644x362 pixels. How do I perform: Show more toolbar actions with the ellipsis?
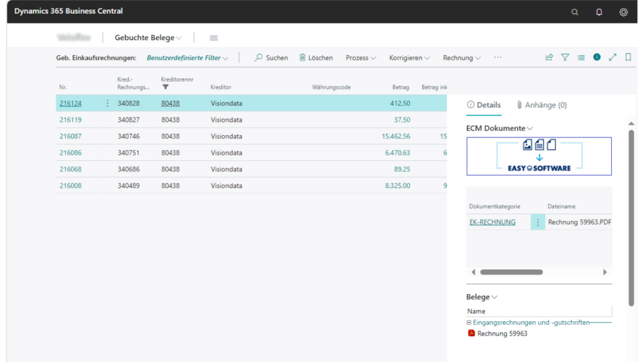point(497,57)
